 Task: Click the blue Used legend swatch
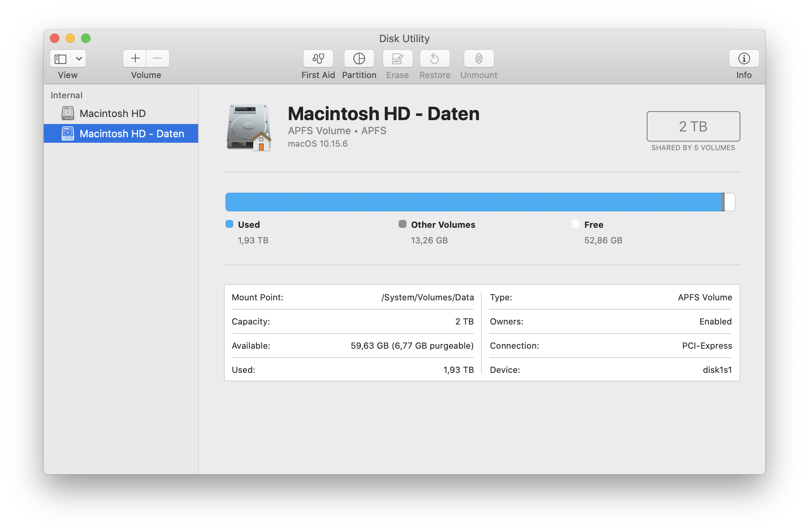tap(229, 224)
